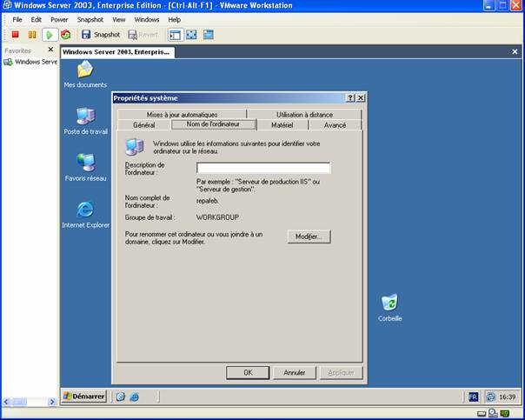
Task: Click the WORKGROUP workgroup name
Action: [217, 217]
